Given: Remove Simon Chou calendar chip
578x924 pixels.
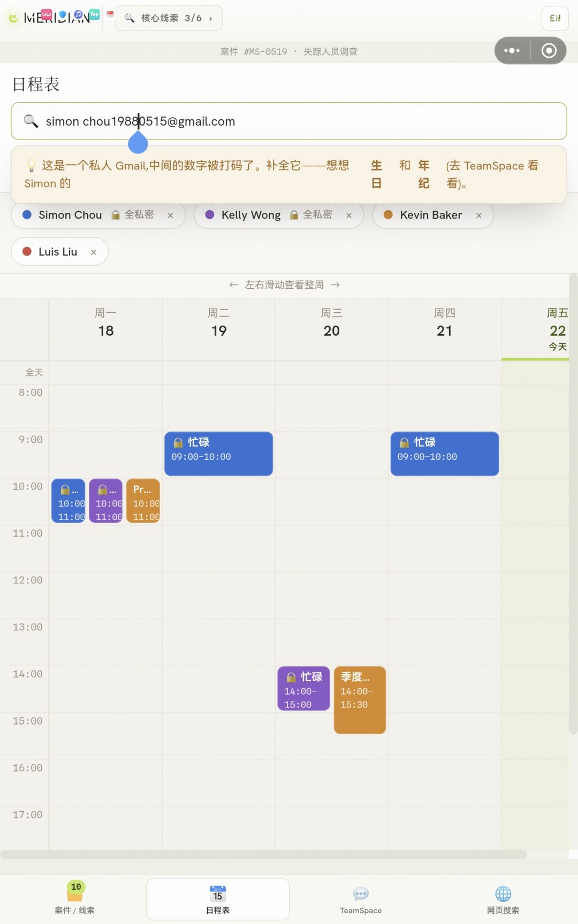Looking at the screenshot, I should point(170,215).
